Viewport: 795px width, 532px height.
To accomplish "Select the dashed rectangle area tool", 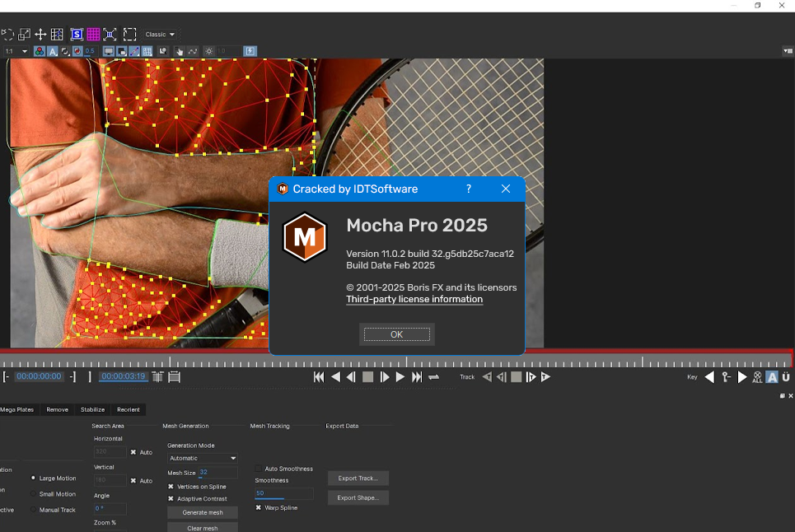I will pos(130,35).
